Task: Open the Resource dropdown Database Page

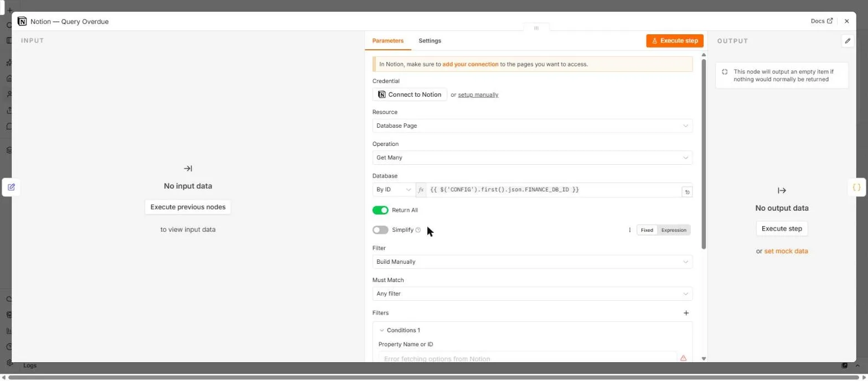Action: coord(532,126)
